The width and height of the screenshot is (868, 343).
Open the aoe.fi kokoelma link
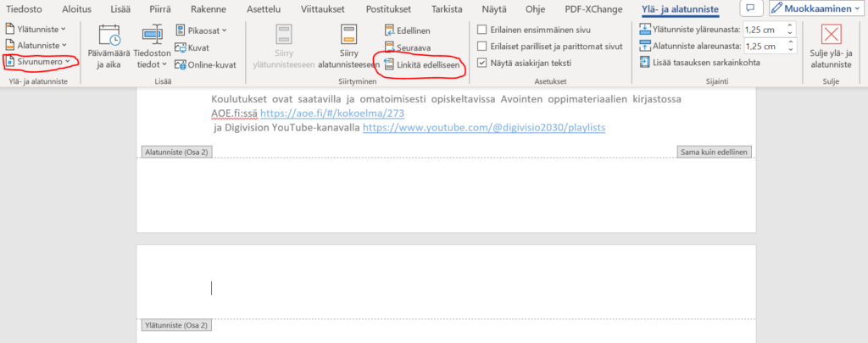(x=332, y=113)
